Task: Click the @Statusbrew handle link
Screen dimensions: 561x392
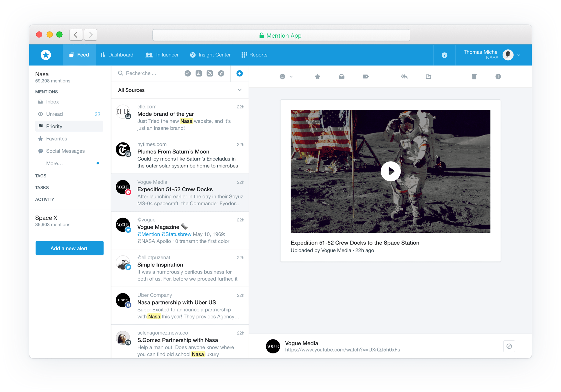Action: (176, 234)
